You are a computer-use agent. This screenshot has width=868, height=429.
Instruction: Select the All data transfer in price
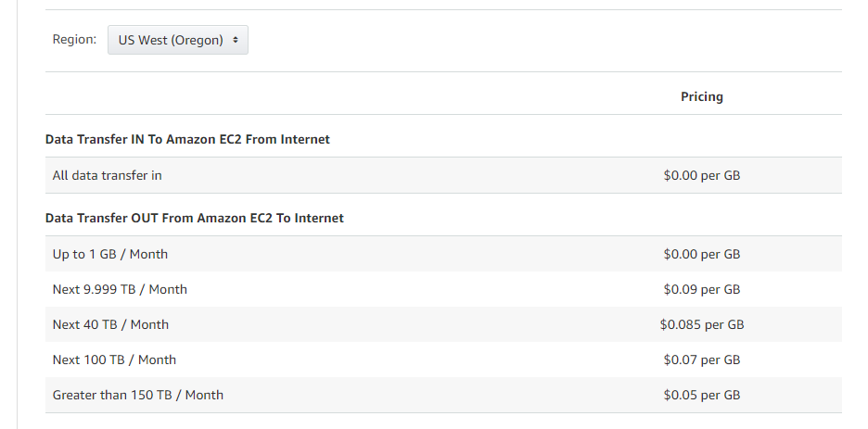tap(701, 174)
